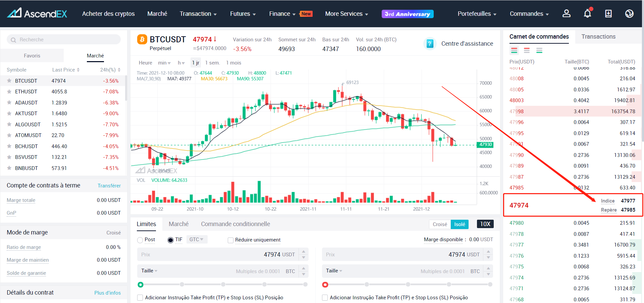Show bids-only order book view

539,50
